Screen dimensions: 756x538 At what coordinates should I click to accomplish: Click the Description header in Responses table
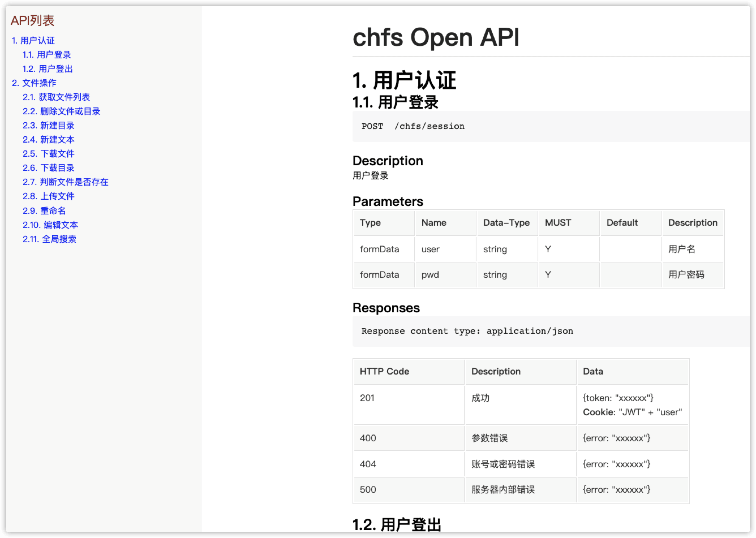pyautogui.click(x=520, y=371)
